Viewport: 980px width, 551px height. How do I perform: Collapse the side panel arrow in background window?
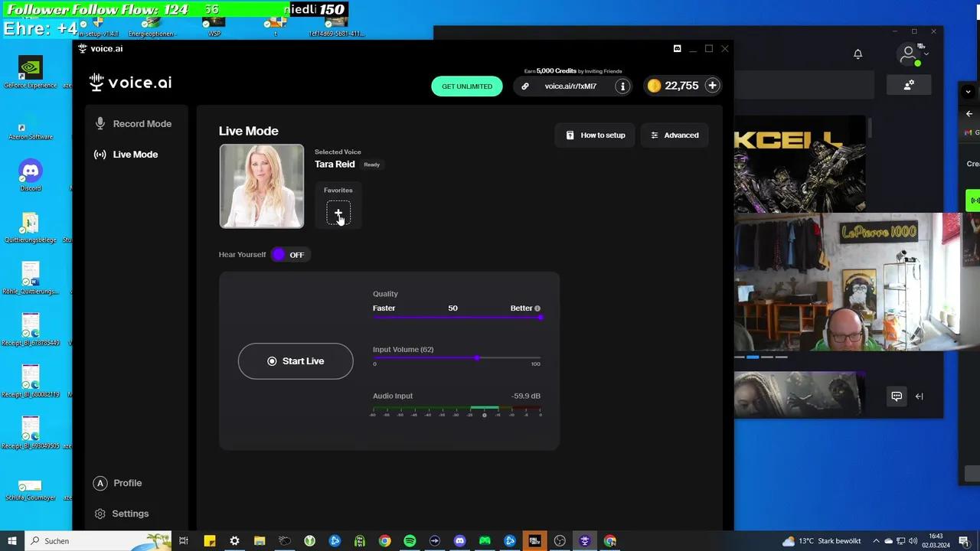point(920,396)
